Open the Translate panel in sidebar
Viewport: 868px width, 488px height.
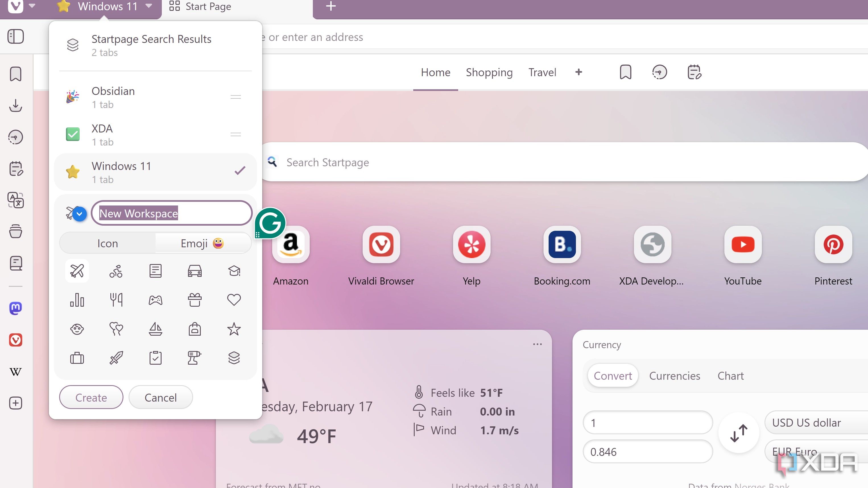15,200
